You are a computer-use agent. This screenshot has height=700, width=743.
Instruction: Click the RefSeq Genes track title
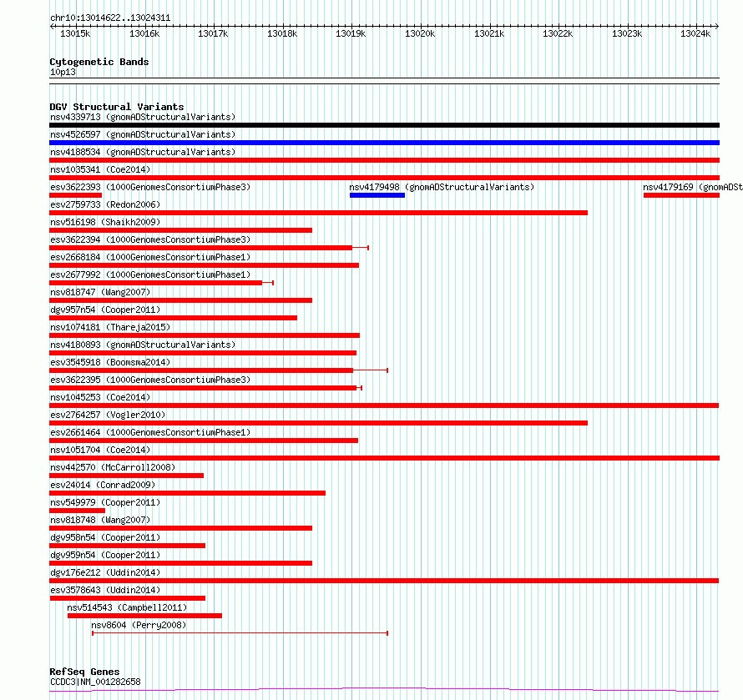pyautogui.click(x=84, y=672)
